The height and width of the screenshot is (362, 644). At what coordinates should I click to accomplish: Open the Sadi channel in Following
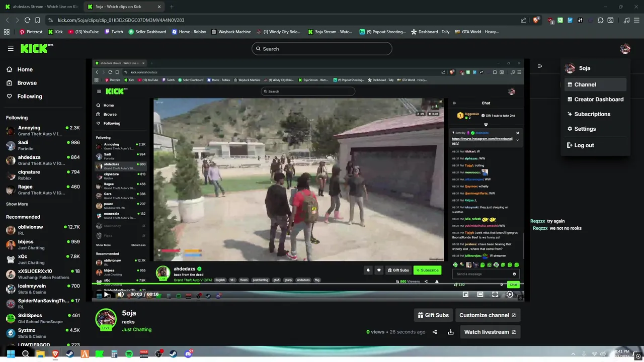43,145
